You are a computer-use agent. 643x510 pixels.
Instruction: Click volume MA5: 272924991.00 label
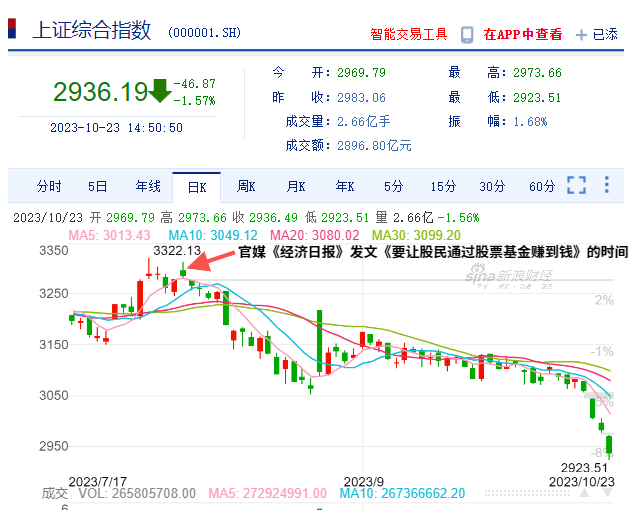(267, 493)
